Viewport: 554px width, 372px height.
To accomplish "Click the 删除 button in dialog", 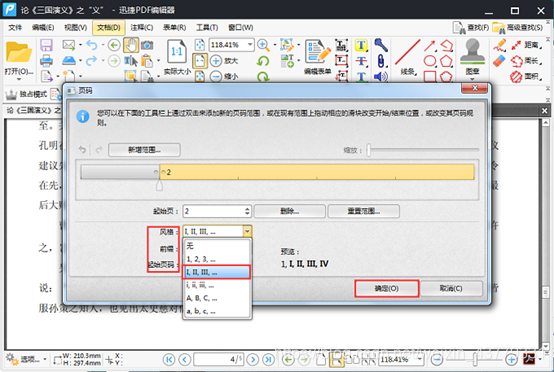I will [289, 211].
